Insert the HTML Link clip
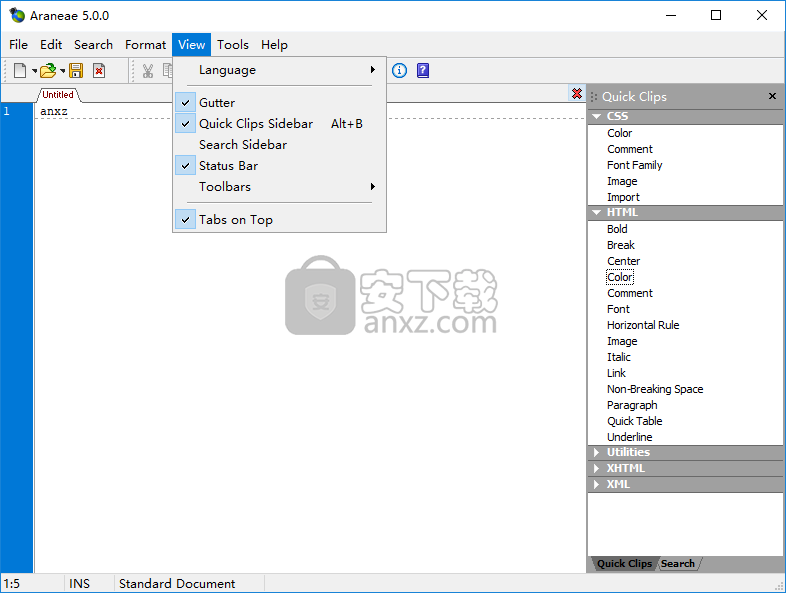 pos(616,373)
